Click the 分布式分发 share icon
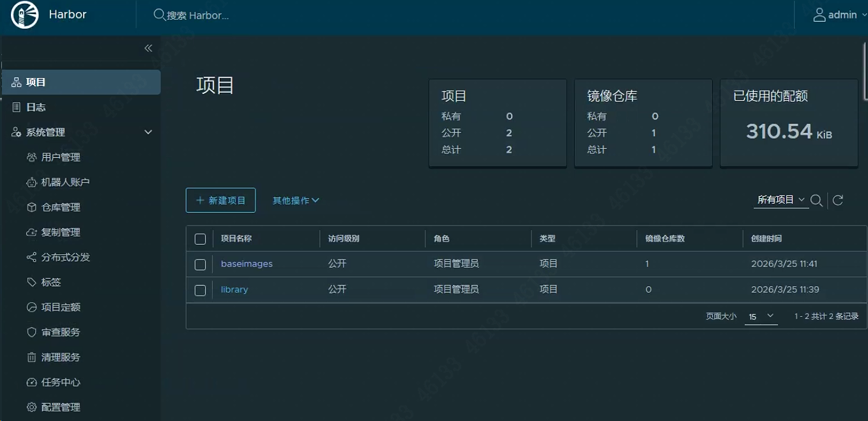This screenshot has width=868, height=421. [31, 257]
